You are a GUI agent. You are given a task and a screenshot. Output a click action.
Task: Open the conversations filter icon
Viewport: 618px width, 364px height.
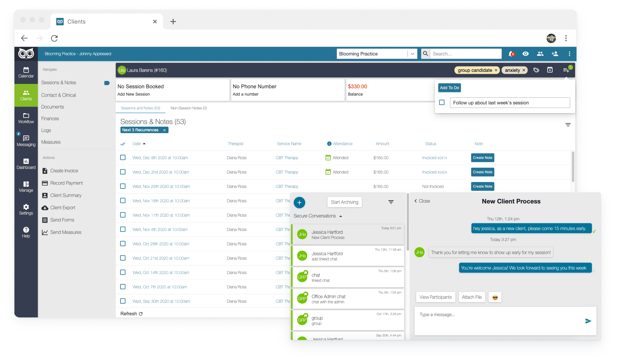point(391,202)
